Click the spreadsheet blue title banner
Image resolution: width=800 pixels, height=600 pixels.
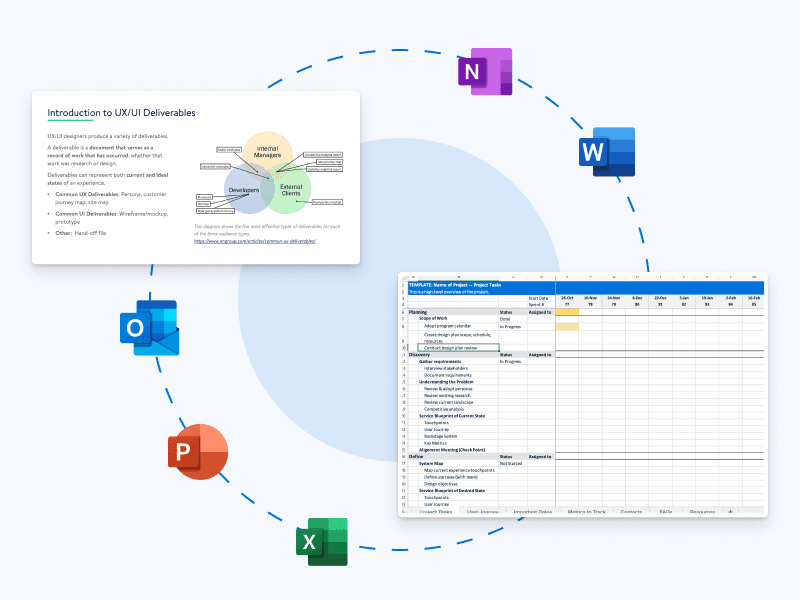586,288
